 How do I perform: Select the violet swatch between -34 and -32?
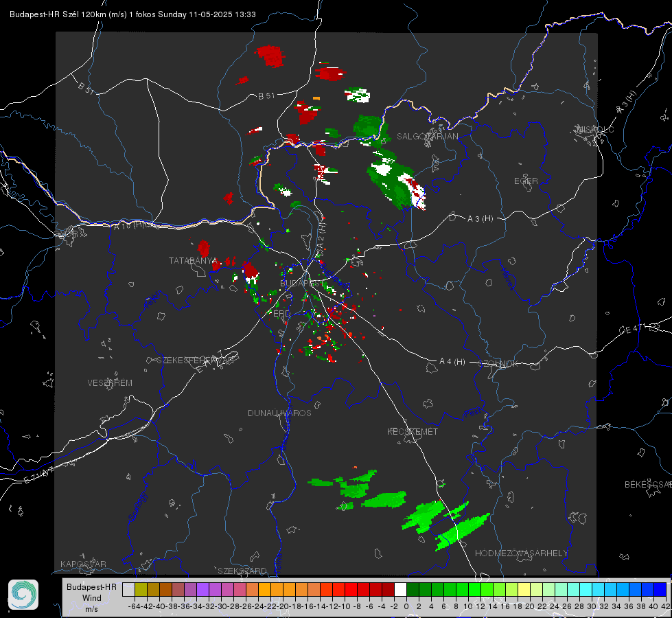(202, 589)
